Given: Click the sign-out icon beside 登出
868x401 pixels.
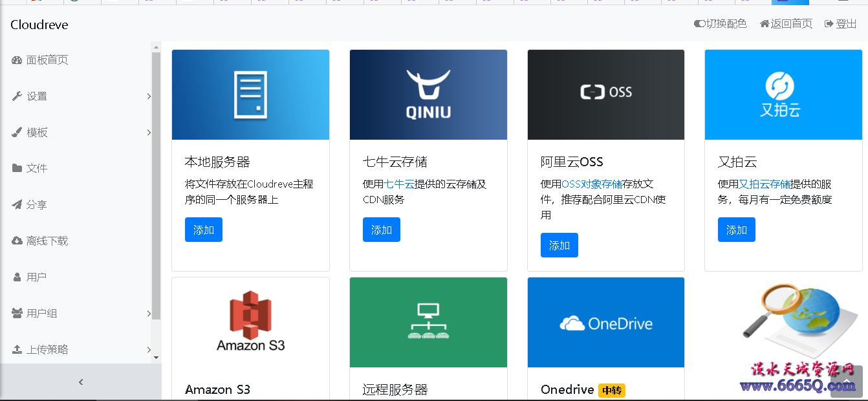Looking at the screenshot, I should pyautogui.click(x=829, y=24).
